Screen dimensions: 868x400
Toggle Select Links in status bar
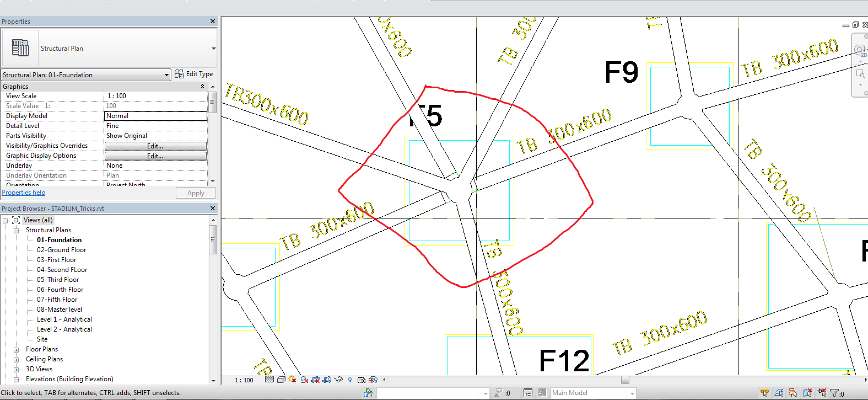(x=764, y=393)
